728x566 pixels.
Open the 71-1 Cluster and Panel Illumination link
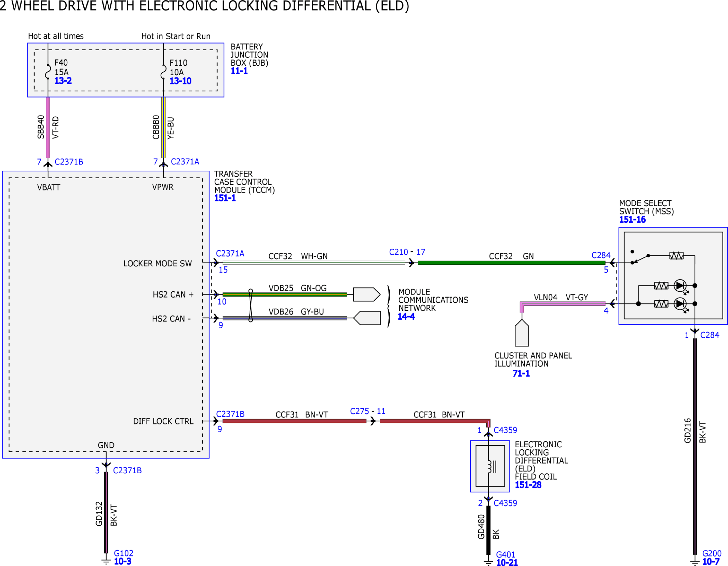coord(521,373)
